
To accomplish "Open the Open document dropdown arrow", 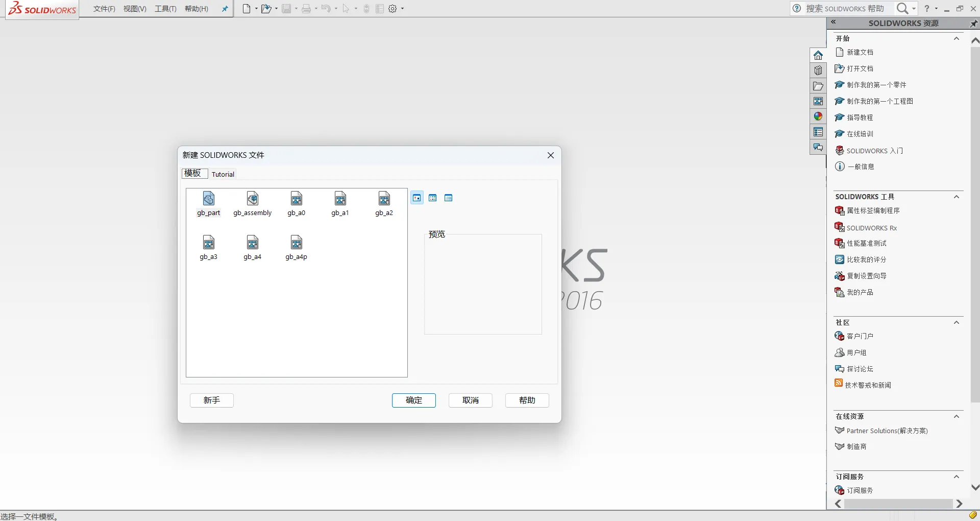I will tap(276, 9).
